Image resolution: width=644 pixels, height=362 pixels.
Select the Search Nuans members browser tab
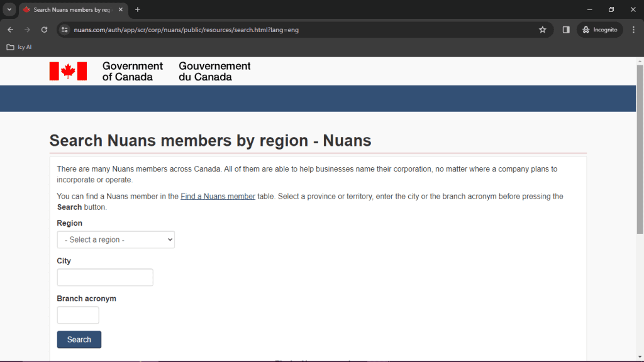(69, 9)
